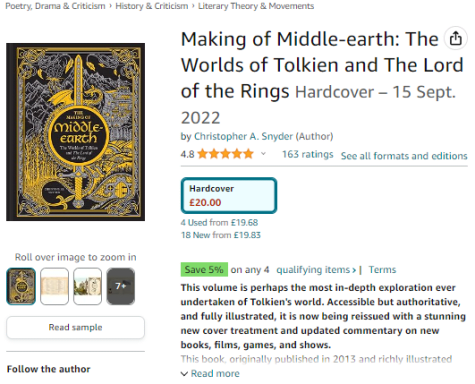Open the Terms link for the offer

(382, 270)
